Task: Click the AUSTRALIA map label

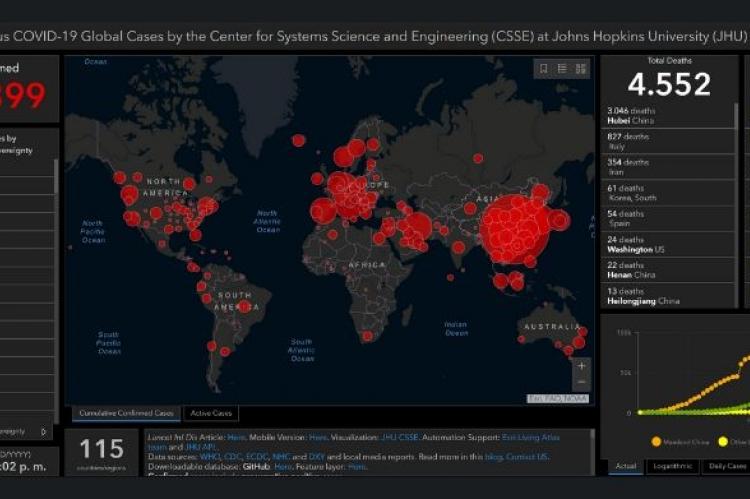Action: point(552,327)
